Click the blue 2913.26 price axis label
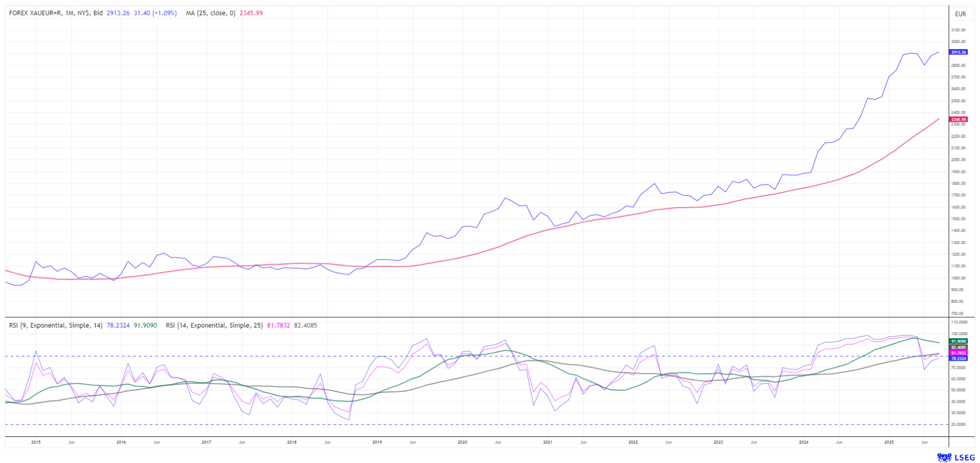The image size is (980, 463). click(958, 52)
